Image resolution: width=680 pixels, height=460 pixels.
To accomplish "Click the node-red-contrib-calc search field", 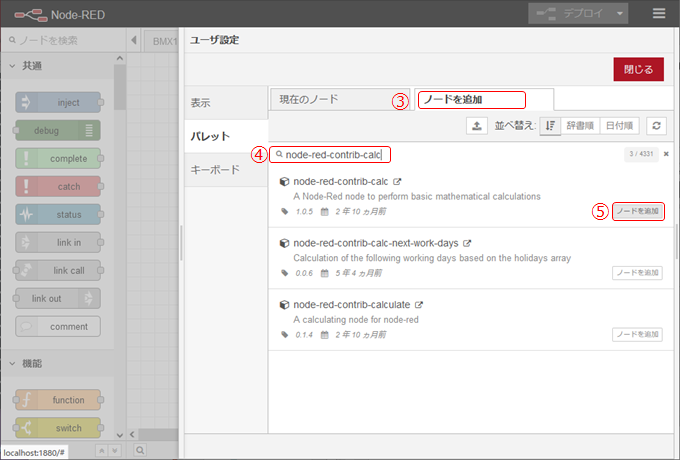I will point(336,154).
